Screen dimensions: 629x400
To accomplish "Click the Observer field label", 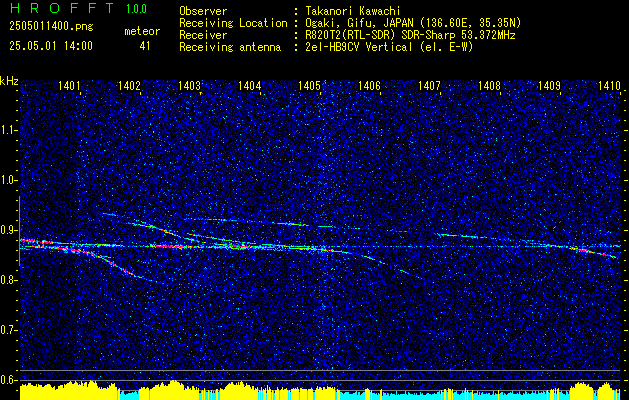I will [203, 11].
